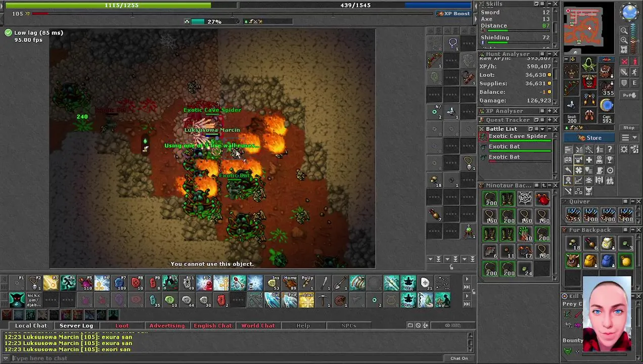This screenshot has width=643, height=364.
Task: Click the minotaur head item in Fur Backpack
Action: [573, 261]
